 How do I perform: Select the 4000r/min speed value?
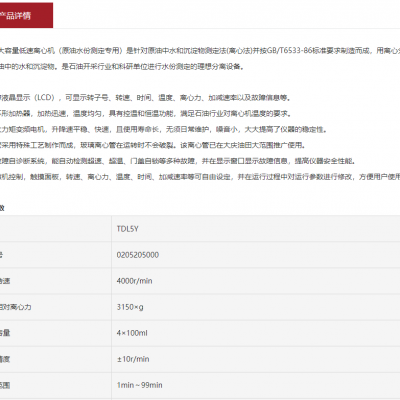[134, 281]
